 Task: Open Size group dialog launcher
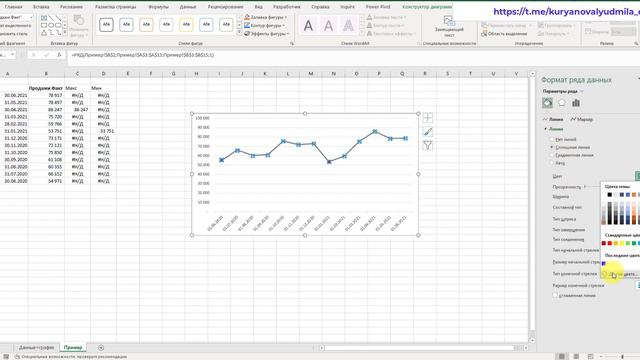pos(636,43)
